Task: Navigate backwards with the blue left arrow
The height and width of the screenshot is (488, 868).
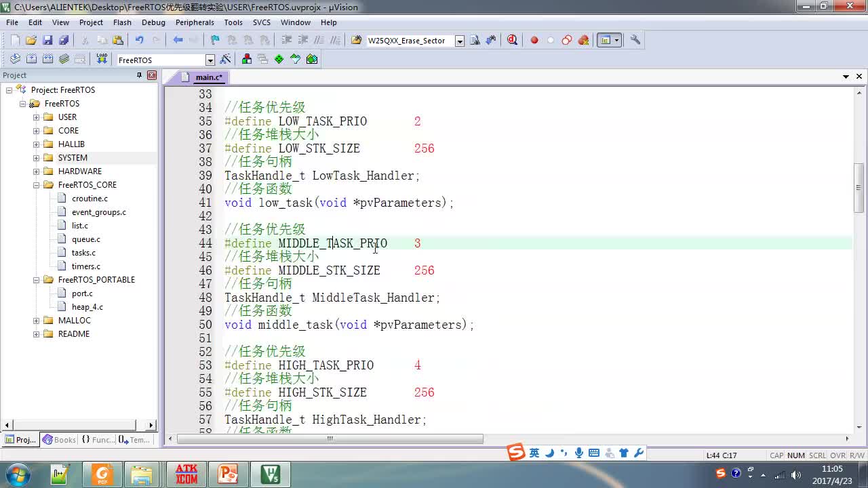Action: click(178, 40)
